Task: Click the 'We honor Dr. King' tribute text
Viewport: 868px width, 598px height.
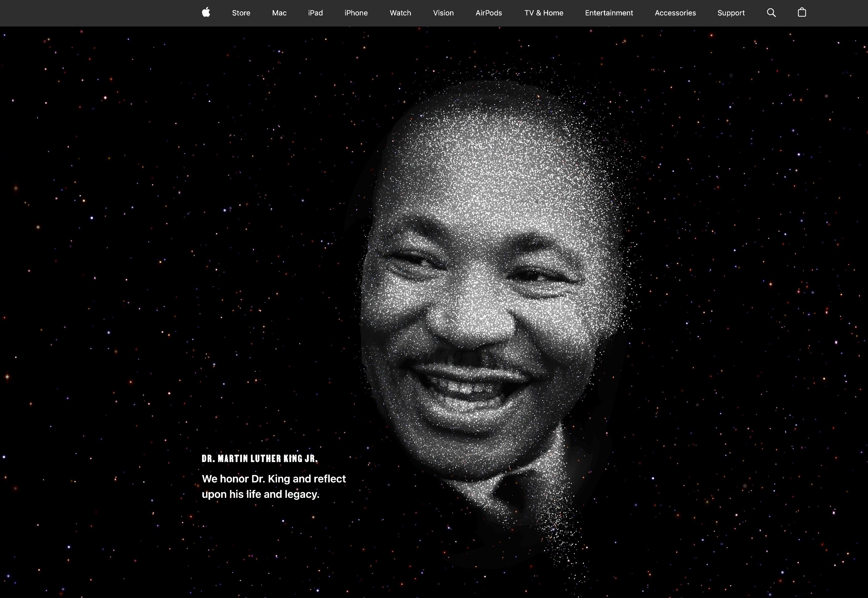Action: click(274, 486)
